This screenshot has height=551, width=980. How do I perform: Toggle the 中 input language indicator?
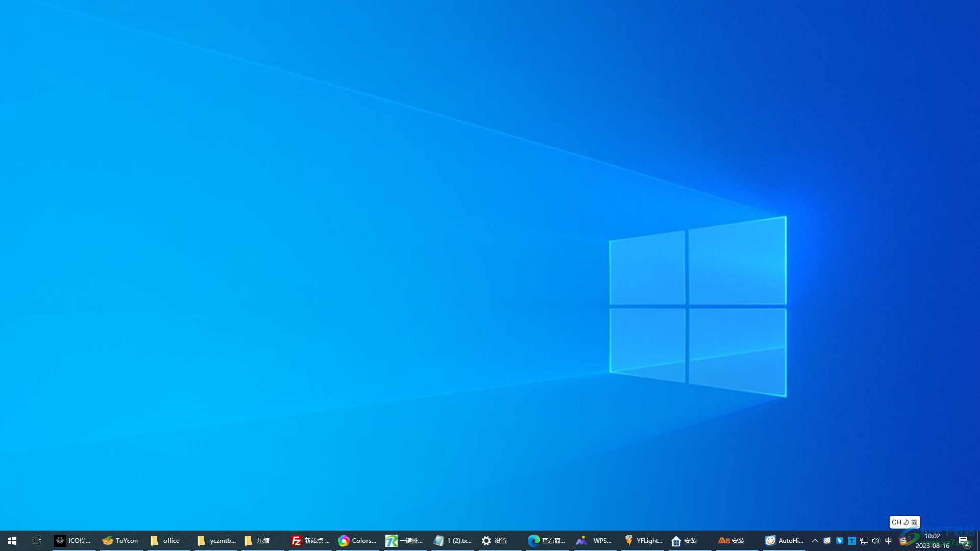(x=889, y=541)
